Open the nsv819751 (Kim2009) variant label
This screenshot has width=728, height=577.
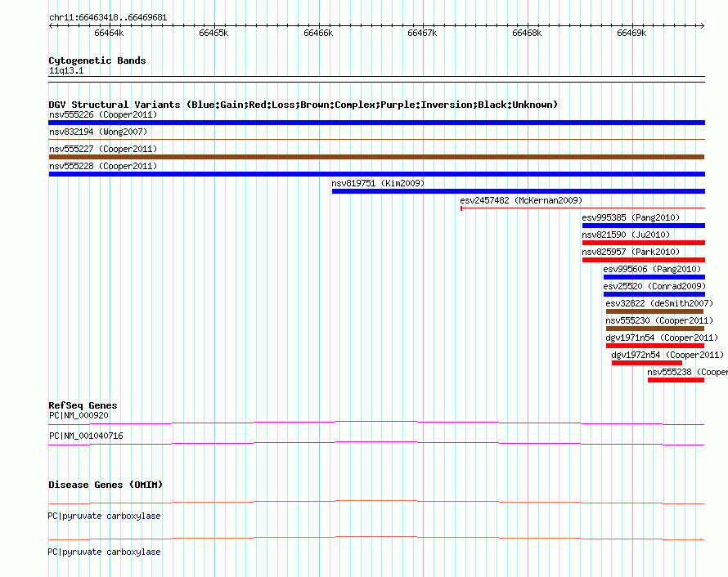point(378,183)
